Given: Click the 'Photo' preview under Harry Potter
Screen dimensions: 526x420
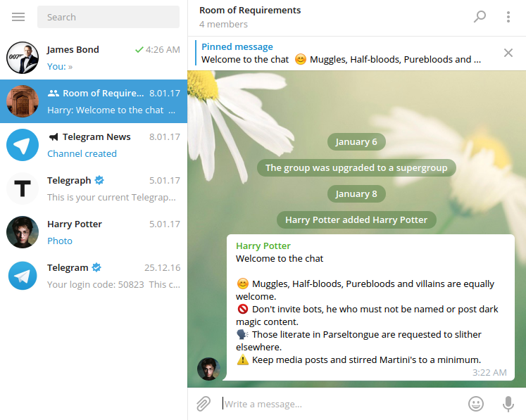Looking at the screenshot, I should [60, 241].
